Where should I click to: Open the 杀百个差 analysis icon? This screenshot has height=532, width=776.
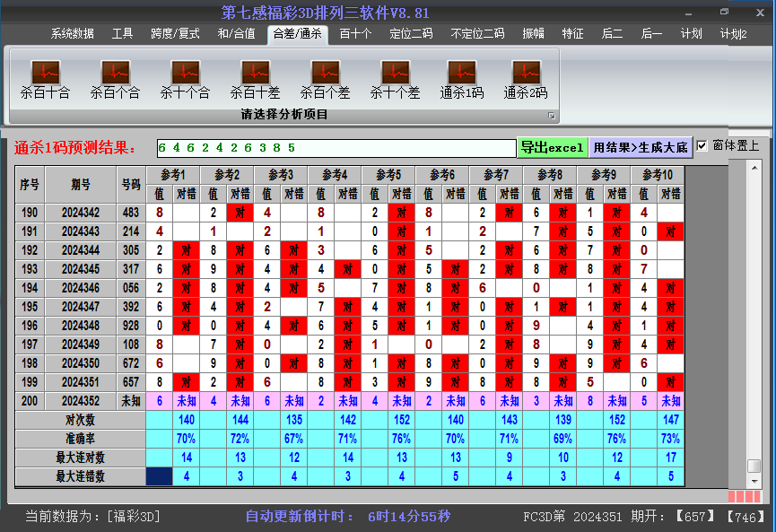[x=325, y=80]
